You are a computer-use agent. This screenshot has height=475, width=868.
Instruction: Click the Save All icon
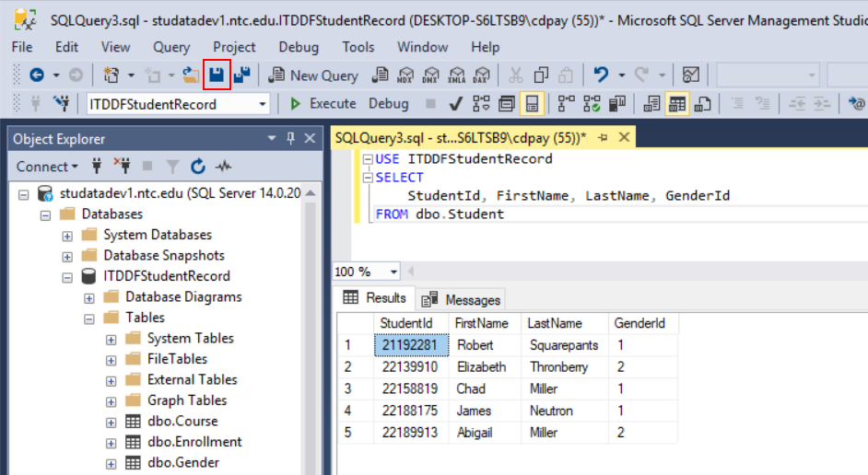[242, 75]
